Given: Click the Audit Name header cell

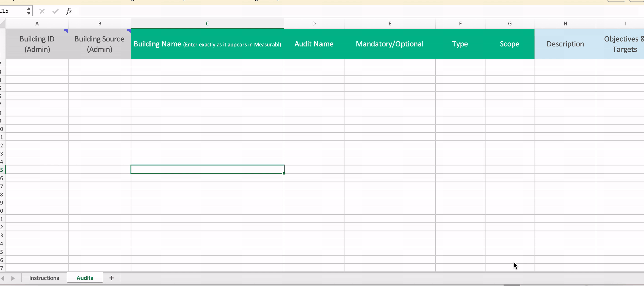Looking at the screenshot, I should click(x=314, y=44).
